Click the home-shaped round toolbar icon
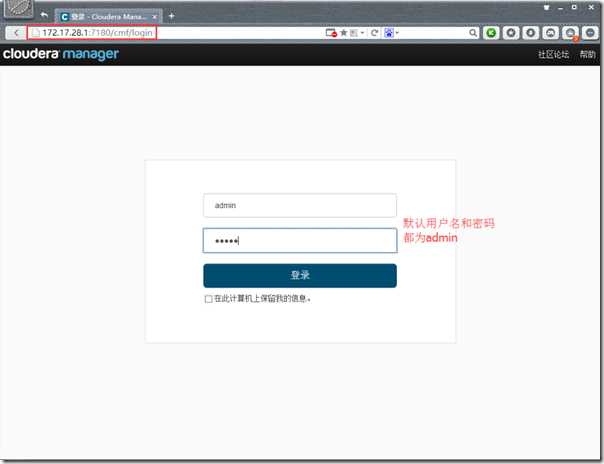 [550, 33]
